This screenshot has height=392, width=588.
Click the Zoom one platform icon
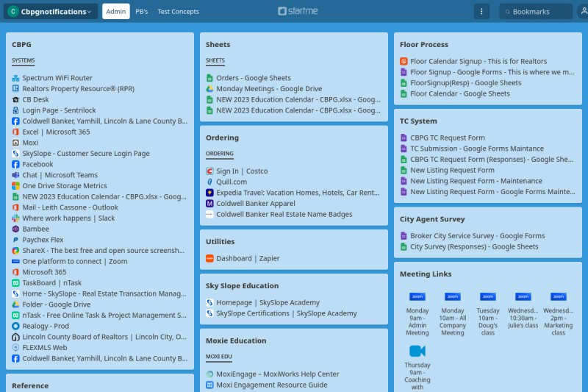(15, 261)
